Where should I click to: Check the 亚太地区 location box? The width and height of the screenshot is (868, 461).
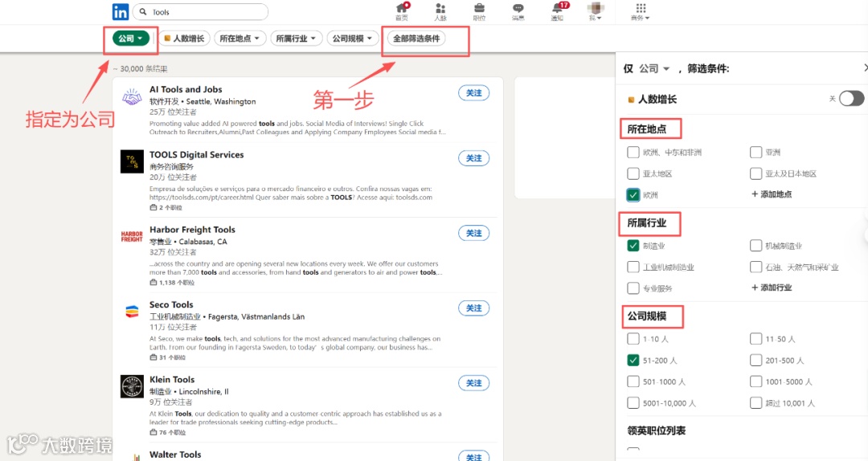[x=633, y=173]
